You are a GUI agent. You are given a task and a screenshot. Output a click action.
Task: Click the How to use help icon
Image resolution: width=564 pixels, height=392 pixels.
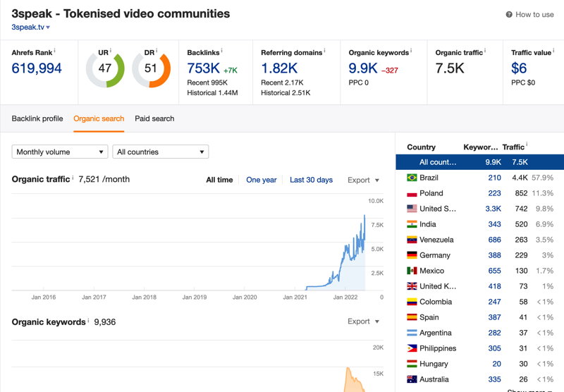(x=509, y=15)
